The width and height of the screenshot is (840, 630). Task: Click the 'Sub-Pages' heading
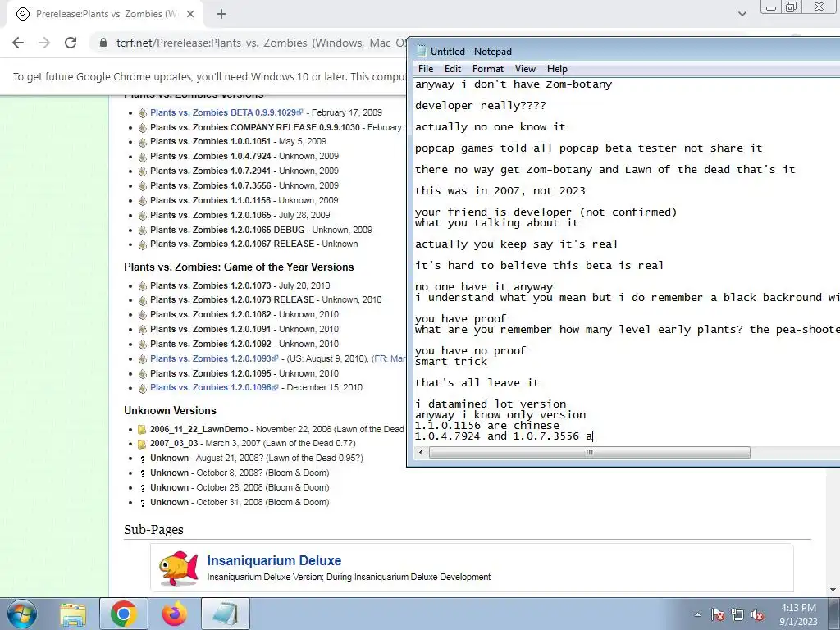tap(153, 529)
